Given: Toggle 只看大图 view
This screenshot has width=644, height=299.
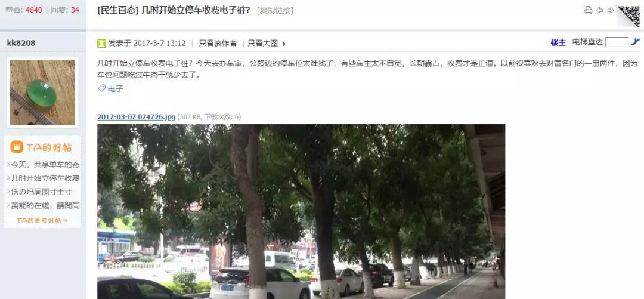Looking at the screenshot, I should coord(263,43).
